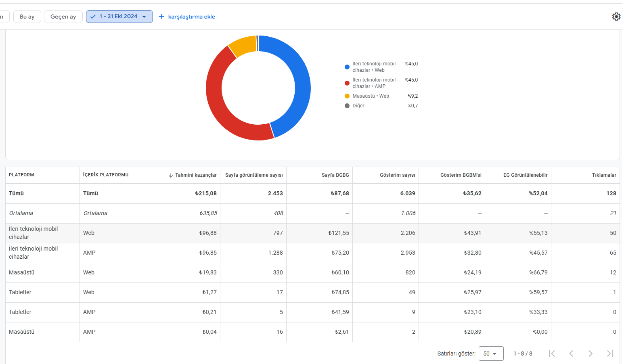Screen dimensions: 622x364
Task: Open rows-per-page dropdown showing 50
Action: (x=491, y=354)
